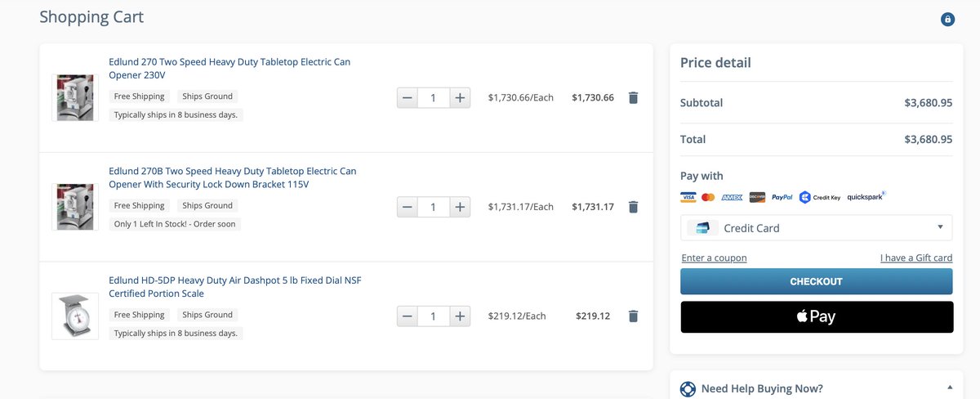Click the Price detail heading
Viewport: 980px width, 399px height.
715,63
